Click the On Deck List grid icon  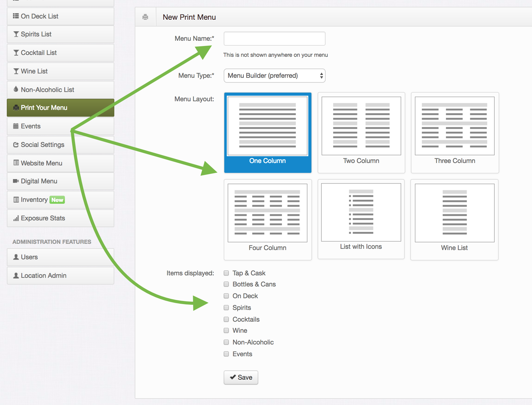click(16, 16)
